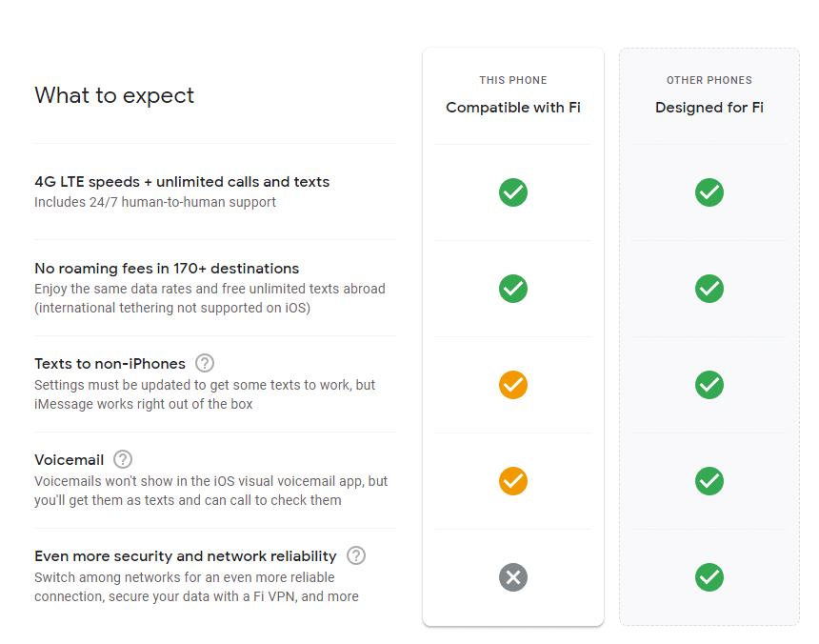The height and width of the screenshot is (644, 819).
Task: Open the help tooltip next to Texts to non-iPhones
Action: (205, 363)
